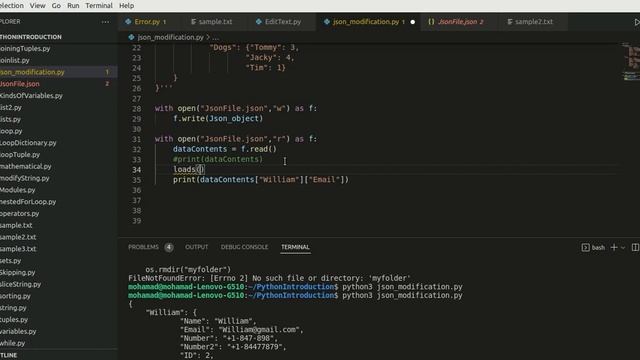Click Python icon on json_modification.py tab
Screen dimensions: 640x360
(x=327, y=22)
